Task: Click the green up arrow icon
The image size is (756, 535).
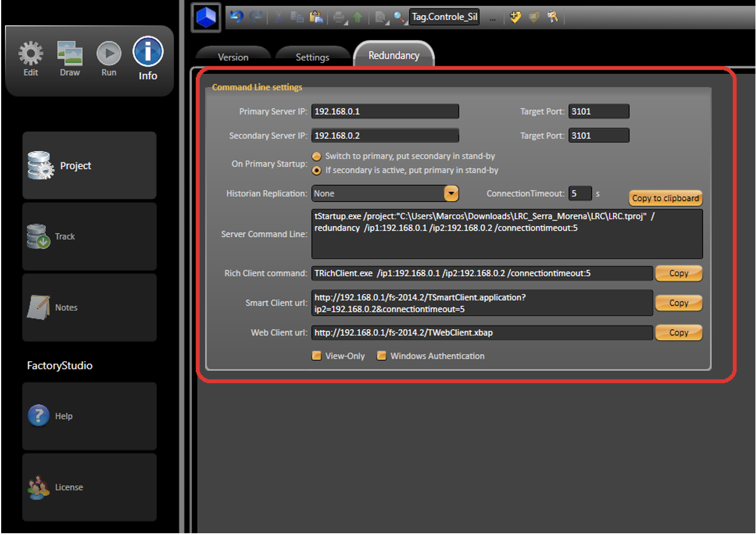Action: 357,18
